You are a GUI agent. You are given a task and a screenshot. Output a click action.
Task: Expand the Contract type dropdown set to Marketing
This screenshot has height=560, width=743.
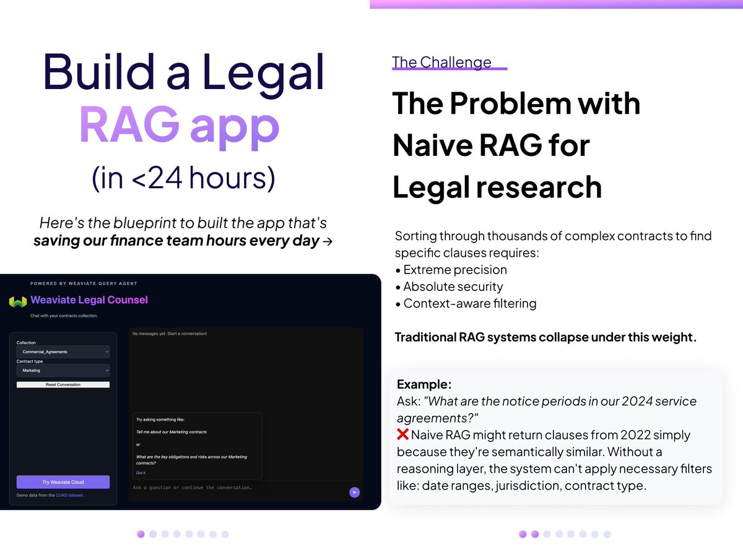point(63,370)
